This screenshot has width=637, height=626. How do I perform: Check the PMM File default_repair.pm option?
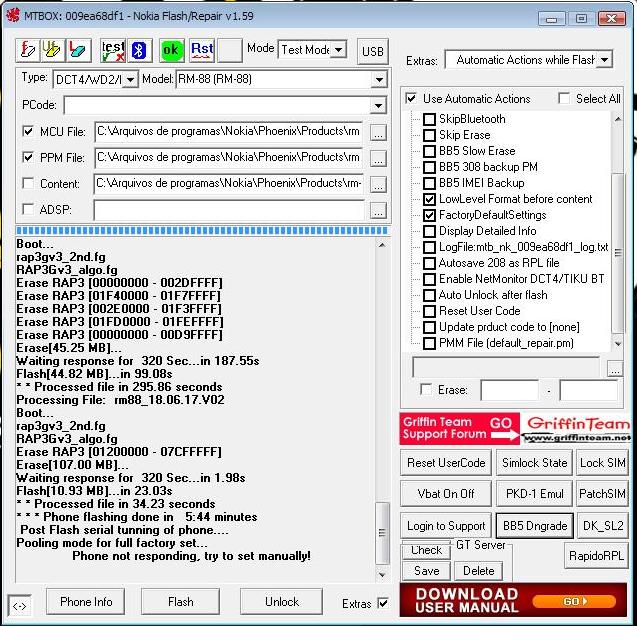point(429,343)
